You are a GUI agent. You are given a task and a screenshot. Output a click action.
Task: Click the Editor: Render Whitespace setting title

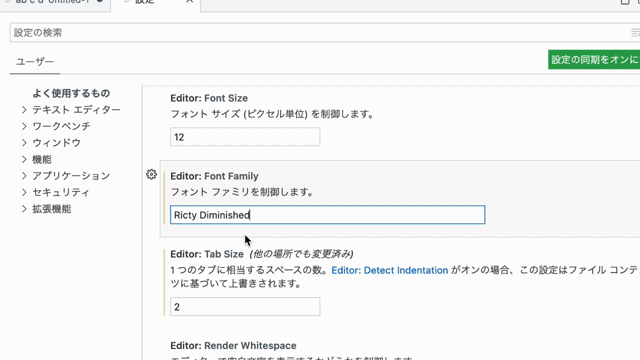(233, 346)
